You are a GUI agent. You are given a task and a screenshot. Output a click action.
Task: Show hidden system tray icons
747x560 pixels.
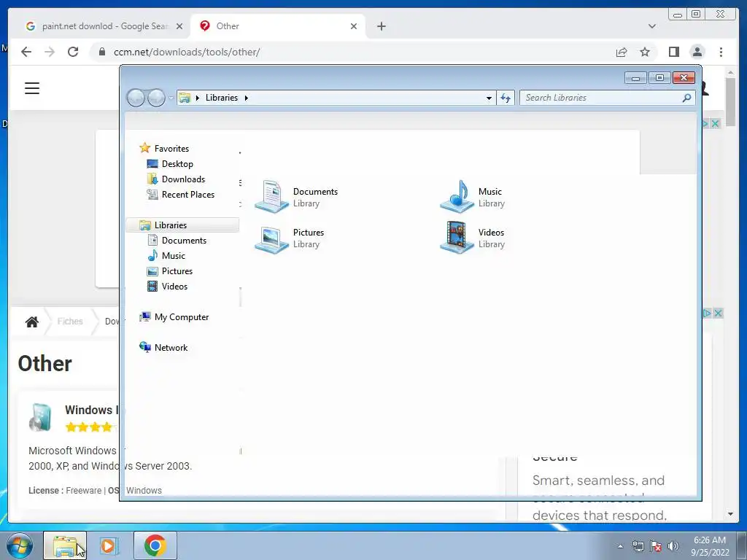(x=620, y=546)
